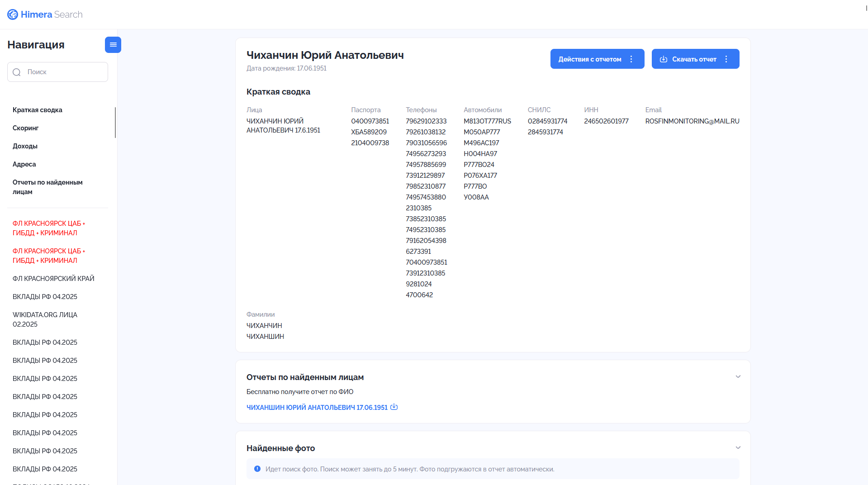Click the blue info icon in photo search notice

[257, 469]
